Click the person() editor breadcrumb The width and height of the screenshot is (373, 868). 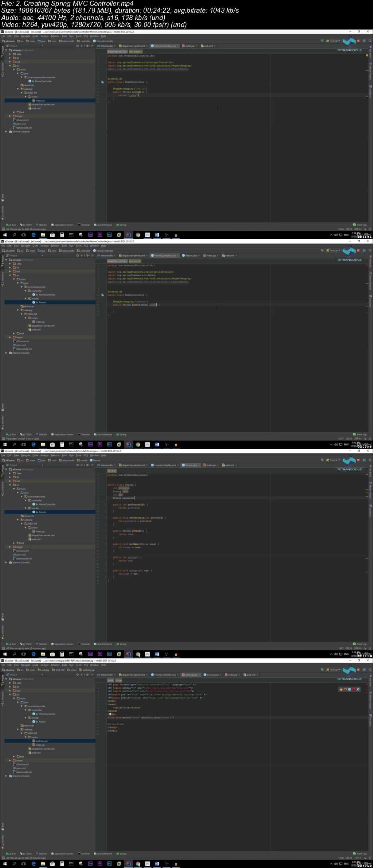(x=134, y=261)
